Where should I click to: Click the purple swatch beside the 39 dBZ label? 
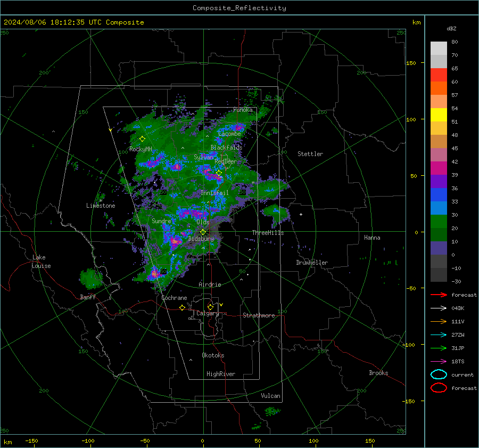tap(439, 181)
